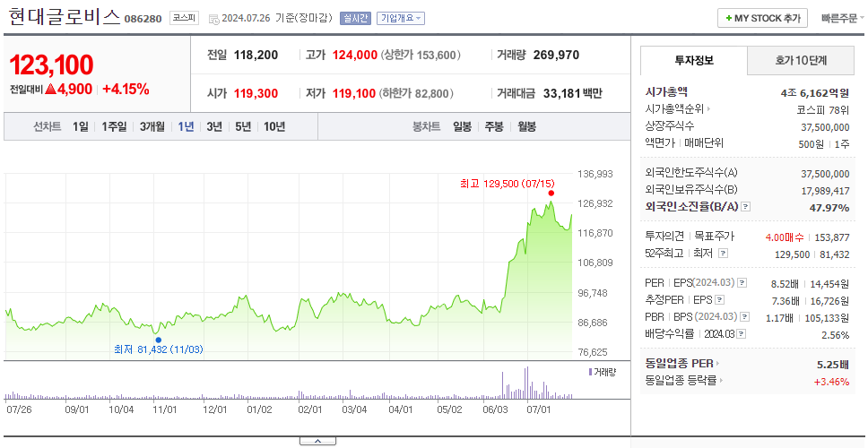Click the 17,989,417 foreign holdings value
The width and height of the screenshot is (868, 448).
825,191
